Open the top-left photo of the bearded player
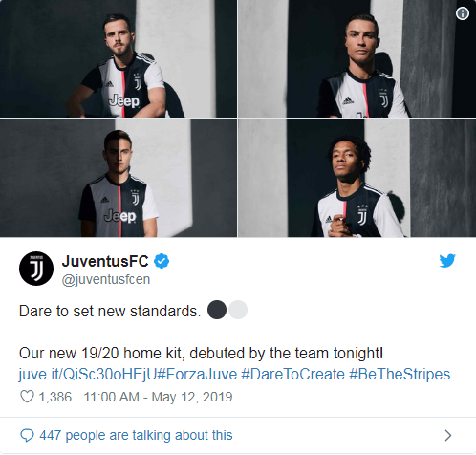 (x=119, y=58)
